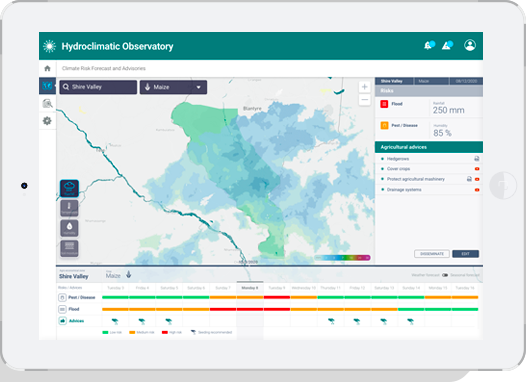The height and width of the screenshot is (382, 526).
Task: Click the green Flood bar on Sunday 14
Action: [x=411, y=309]
